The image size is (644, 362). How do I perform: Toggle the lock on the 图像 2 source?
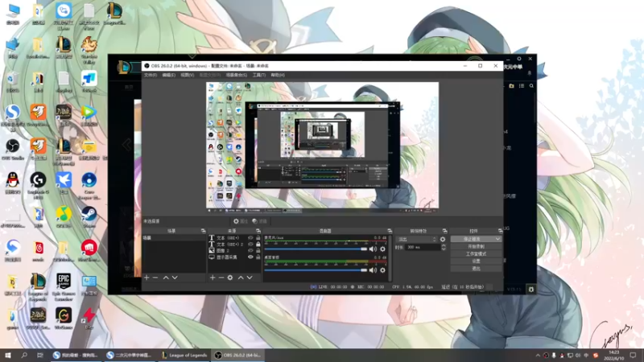258,250
